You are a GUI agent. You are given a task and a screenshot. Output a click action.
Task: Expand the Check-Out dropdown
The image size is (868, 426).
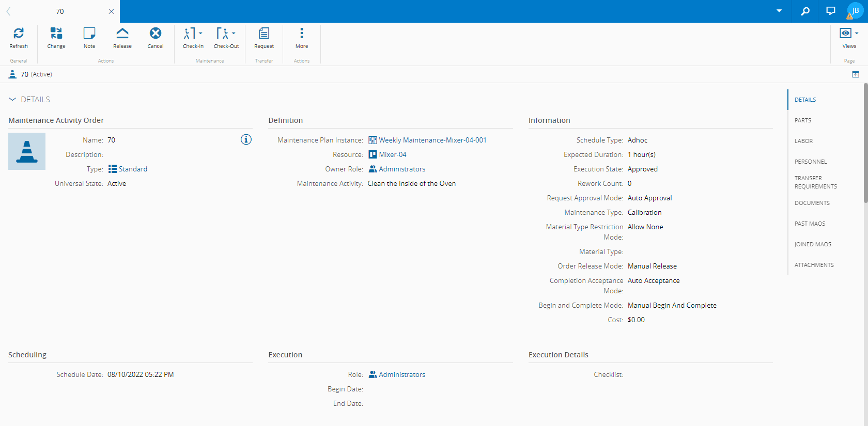point(234,33)
